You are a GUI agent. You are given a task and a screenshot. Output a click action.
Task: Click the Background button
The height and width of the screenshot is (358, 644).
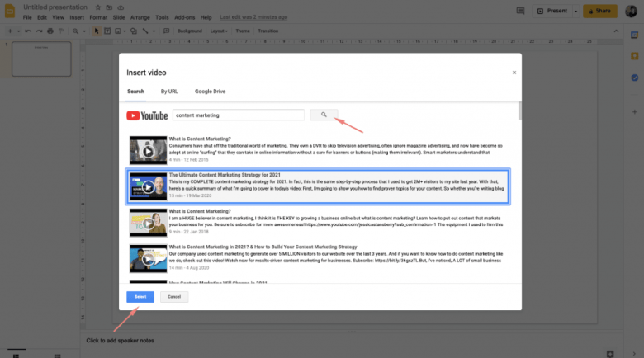[x=190, y=31]
